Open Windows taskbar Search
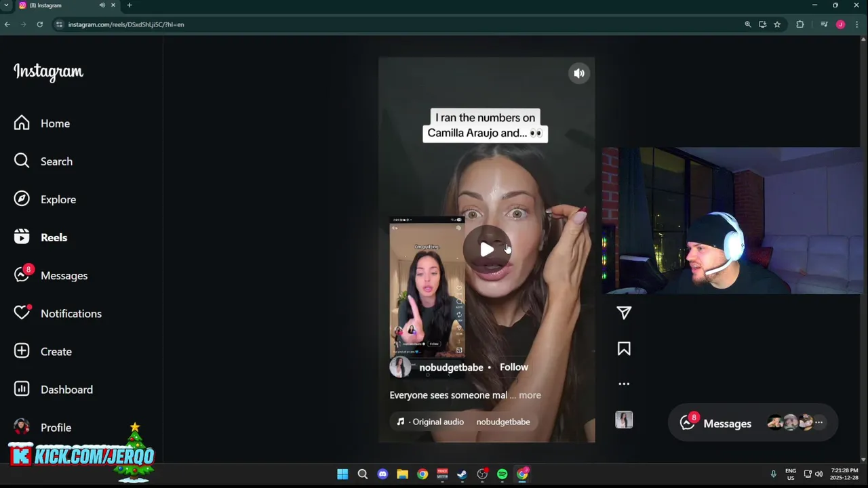 point(362,474)
